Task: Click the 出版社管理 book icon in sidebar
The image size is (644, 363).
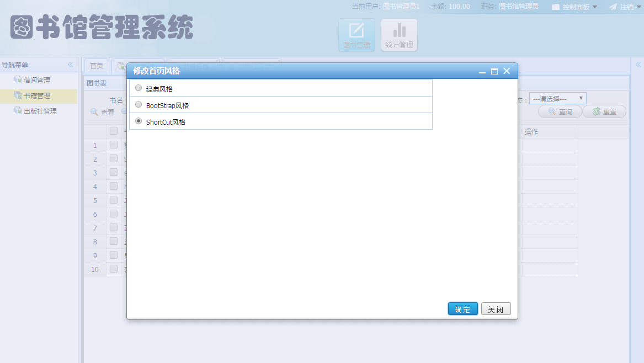Action: (x=18, y=110)
